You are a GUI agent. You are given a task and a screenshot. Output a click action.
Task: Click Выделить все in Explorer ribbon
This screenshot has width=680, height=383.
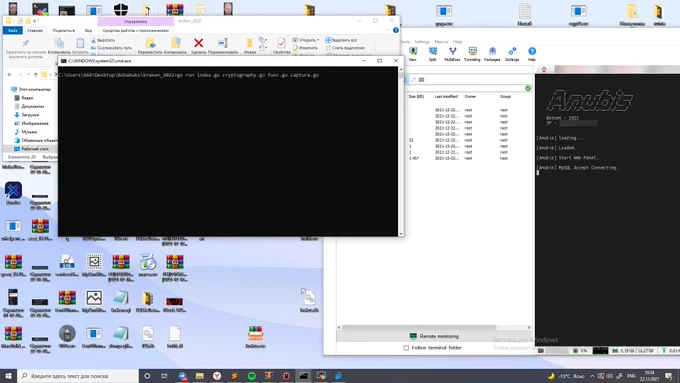(341, 40)
